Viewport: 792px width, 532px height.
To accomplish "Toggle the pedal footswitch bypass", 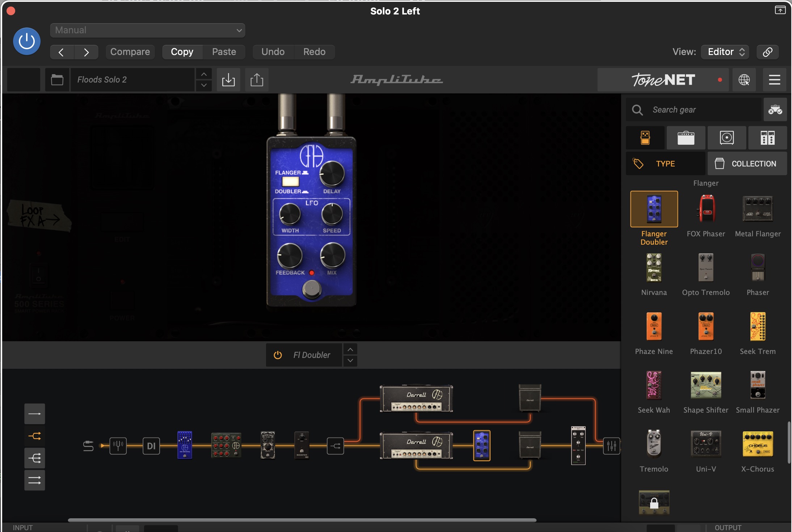I will point(312,289).
